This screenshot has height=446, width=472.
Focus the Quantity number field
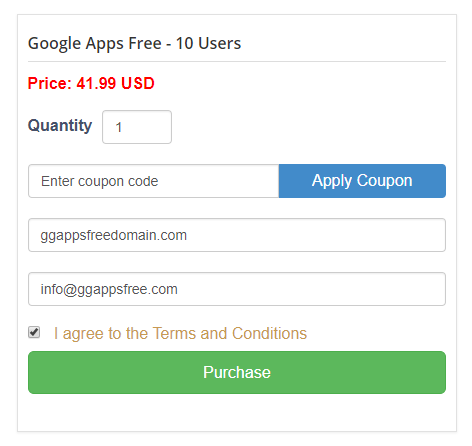click(x=137, y=127)
